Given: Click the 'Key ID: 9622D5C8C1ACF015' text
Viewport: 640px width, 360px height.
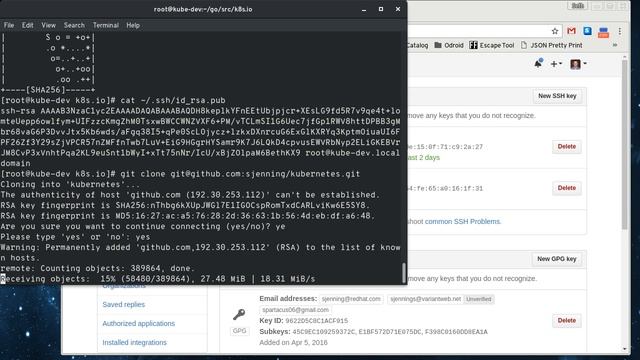Looking at the screenshot, I should pyautogui.click(x=303, y=321).
